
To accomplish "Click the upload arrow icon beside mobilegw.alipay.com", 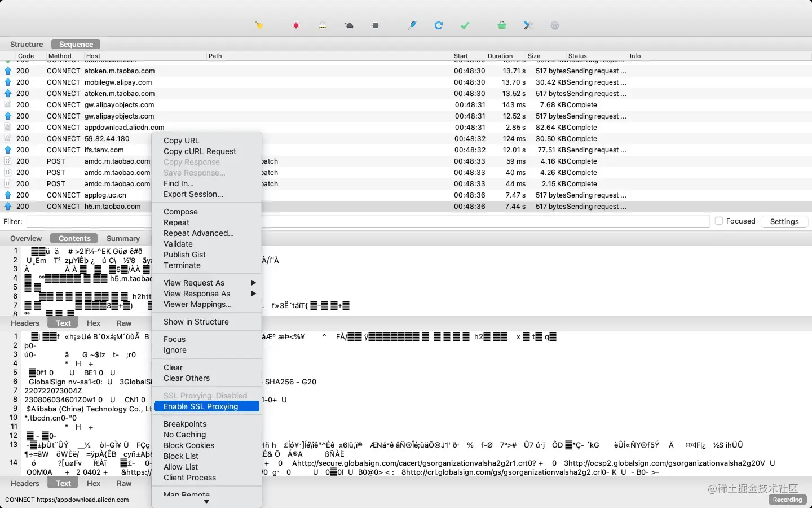I will [8, 82].
